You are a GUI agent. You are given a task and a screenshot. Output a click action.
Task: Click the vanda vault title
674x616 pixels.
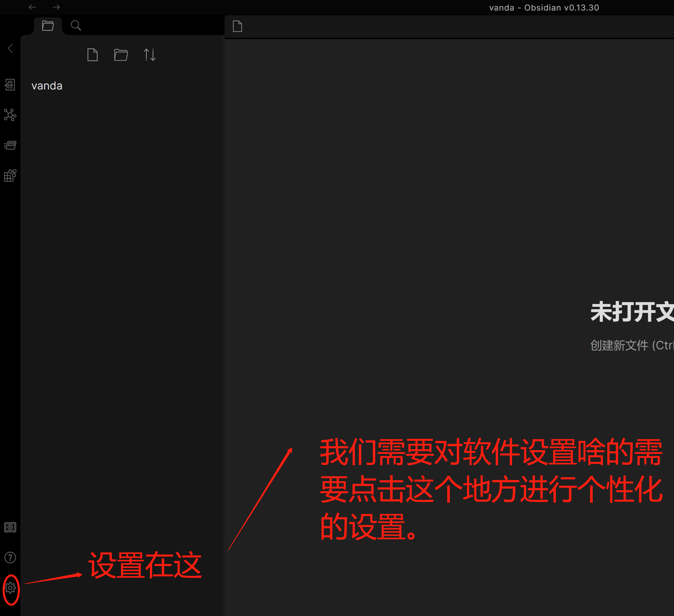47,86
